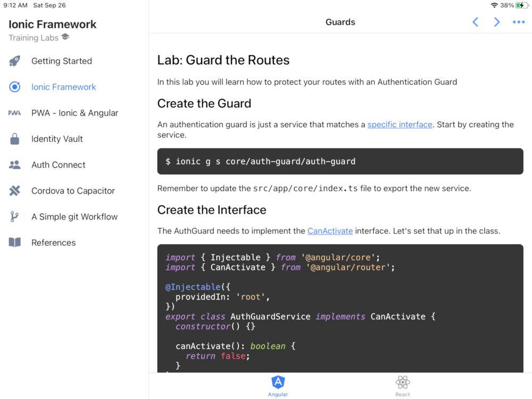
Task: Click the 'Create the Guard' heading
Action: click(x=204, y=104)
